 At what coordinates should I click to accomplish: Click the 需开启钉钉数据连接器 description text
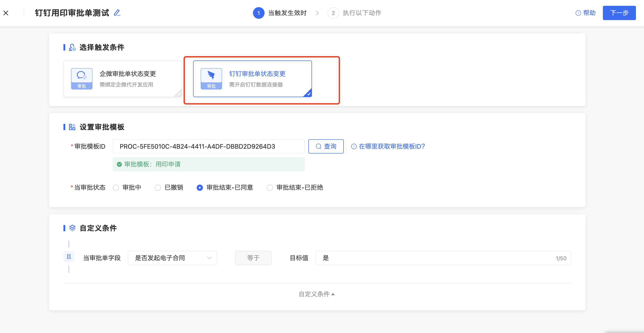point(256,85)
